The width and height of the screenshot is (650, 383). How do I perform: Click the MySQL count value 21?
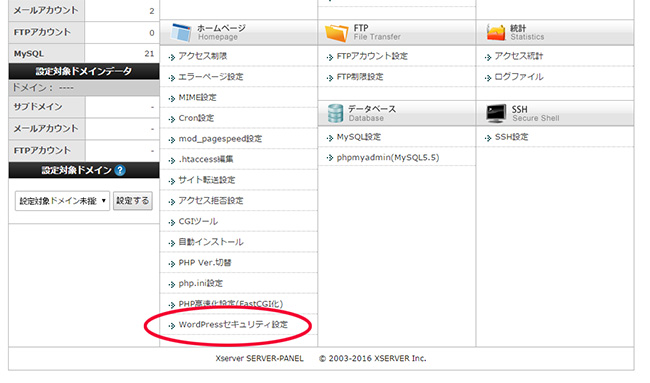tap(149, 53)
